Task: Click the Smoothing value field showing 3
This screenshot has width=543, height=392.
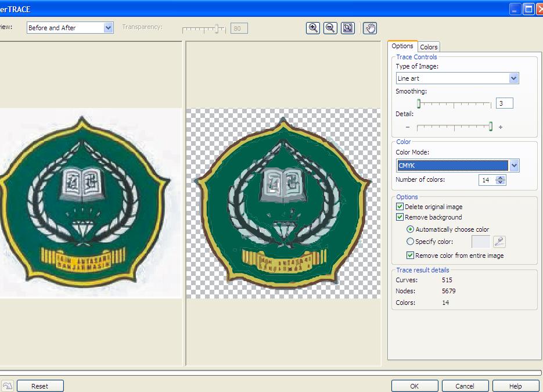Action: click(505, 103)
